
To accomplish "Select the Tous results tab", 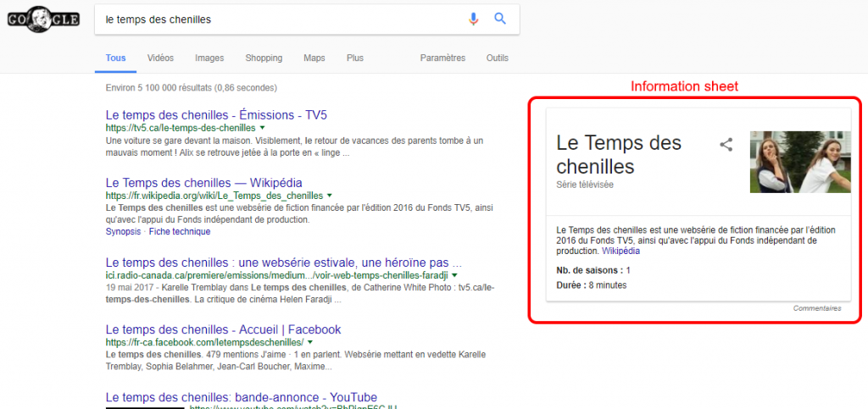I will coord(115,58).
